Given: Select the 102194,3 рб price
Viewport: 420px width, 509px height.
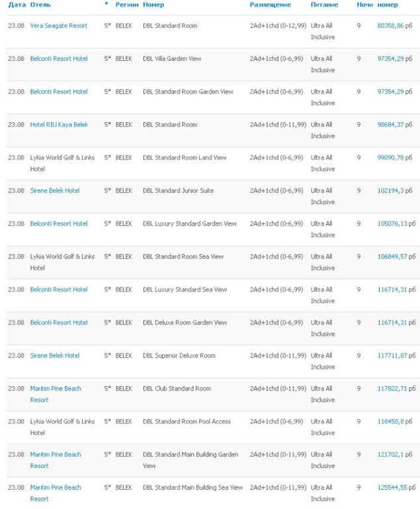Looking at the screenshot, I should point(395,190).
